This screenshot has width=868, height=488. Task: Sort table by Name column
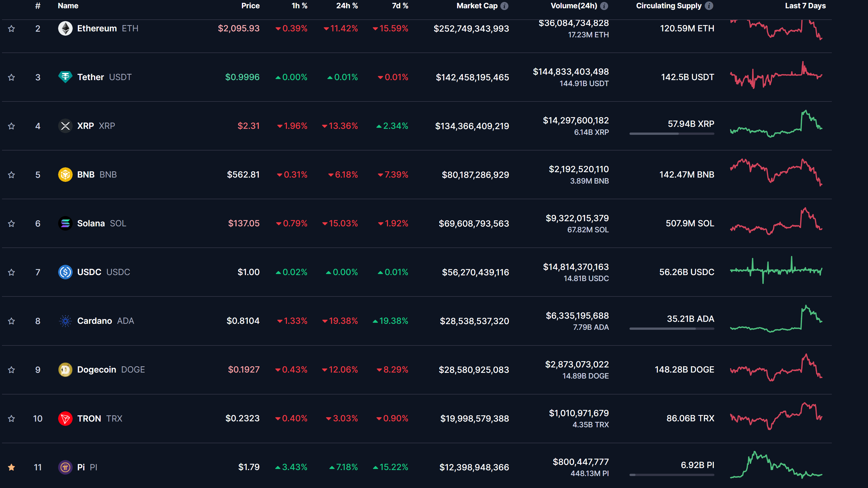[x=68, y=6]
